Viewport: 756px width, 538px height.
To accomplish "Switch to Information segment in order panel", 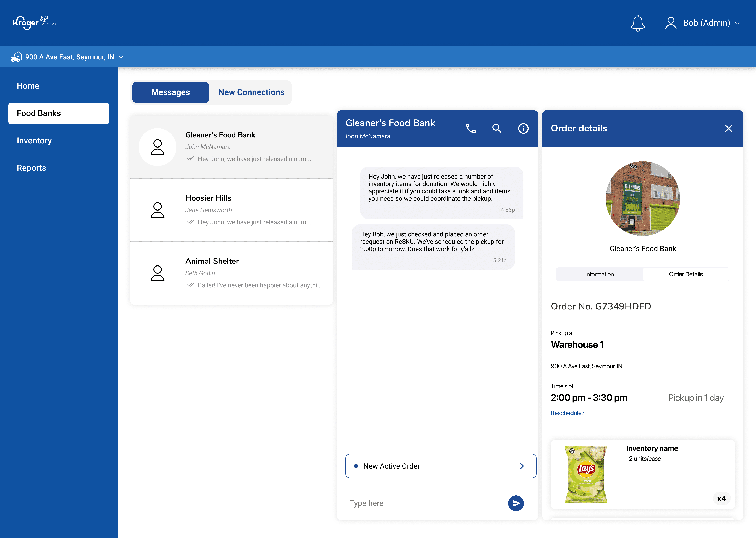I will point(599,274).
